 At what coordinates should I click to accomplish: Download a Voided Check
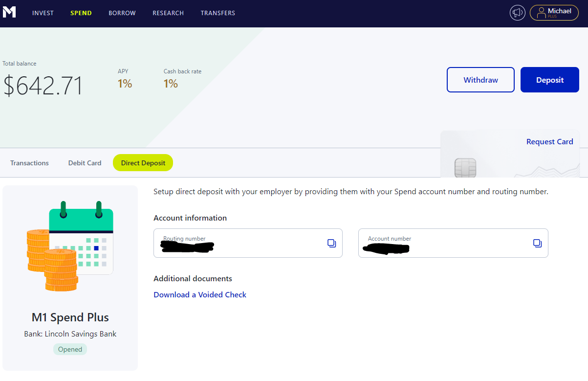coord(200,294)
